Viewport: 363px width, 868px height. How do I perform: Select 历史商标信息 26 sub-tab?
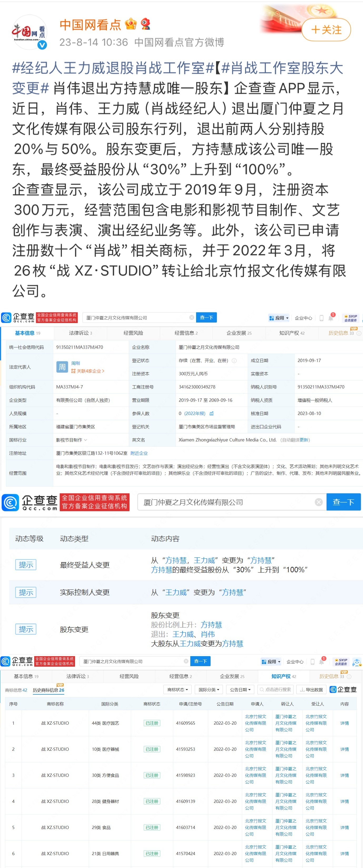coord(48,690)
